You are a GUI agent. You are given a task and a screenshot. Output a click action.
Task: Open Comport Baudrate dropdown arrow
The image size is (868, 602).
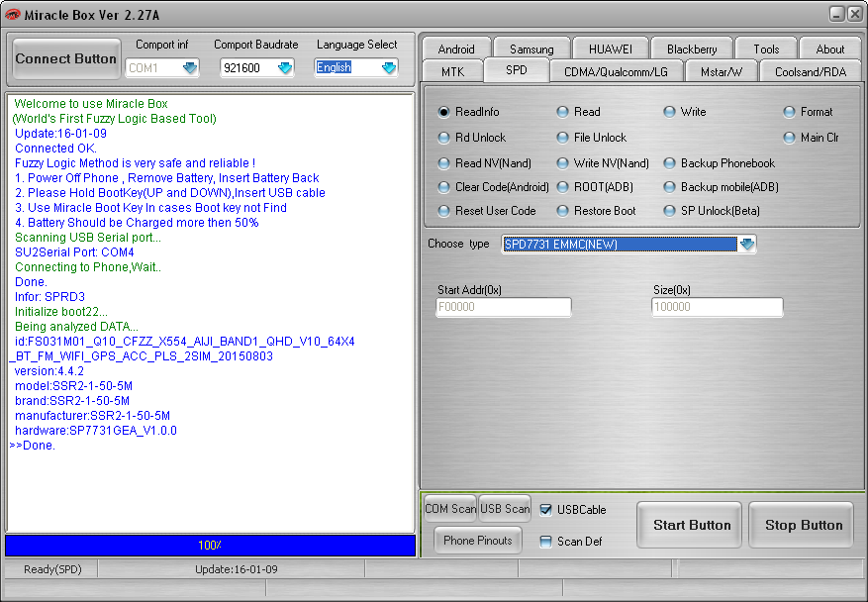click(x=285, y=67)
